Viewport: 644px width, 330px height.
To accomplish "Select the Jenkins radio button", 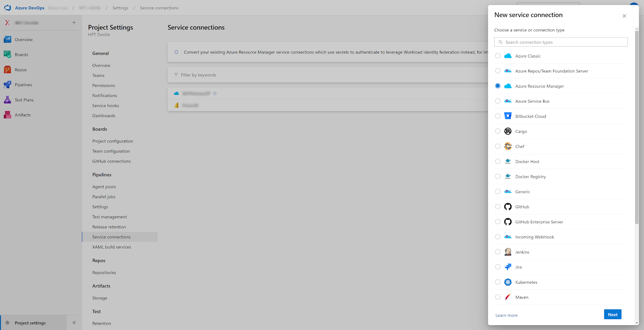I will [x=498, y=252].
